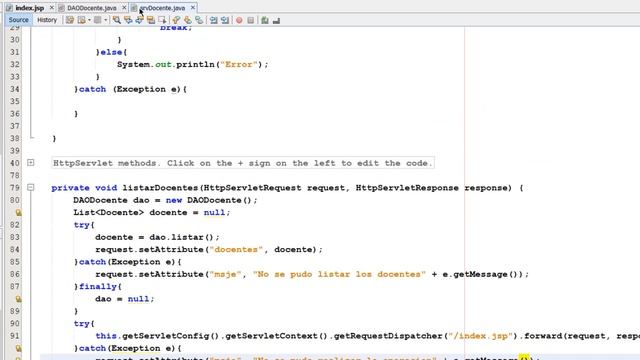This screenshot has width=640, height=360.
Task: Toggle bookmark on current line
Action: tap(199, 20)
